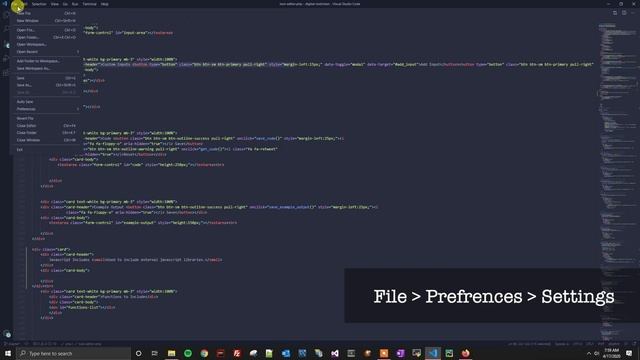Choose Revert File menu entry
The height and width of the screenshot is (360, 640).
(x=45, y=118)
